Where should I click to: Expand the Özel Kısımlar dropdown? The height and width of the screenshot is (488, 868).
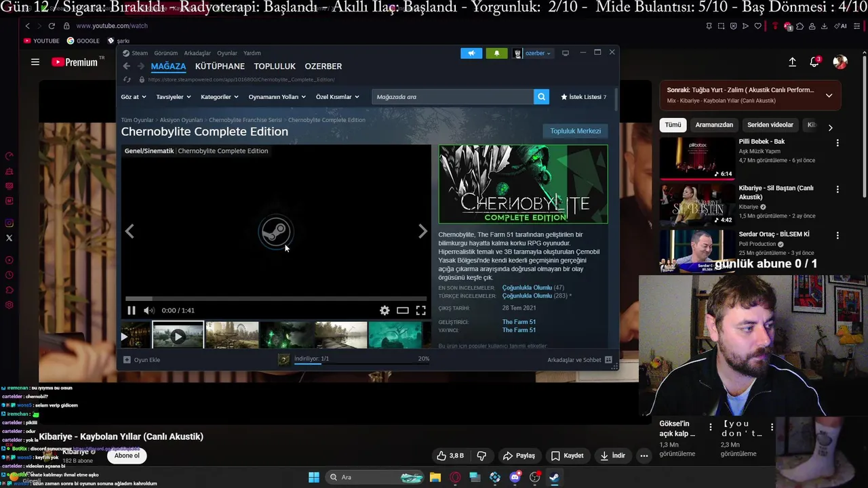[x=338, y=97]
